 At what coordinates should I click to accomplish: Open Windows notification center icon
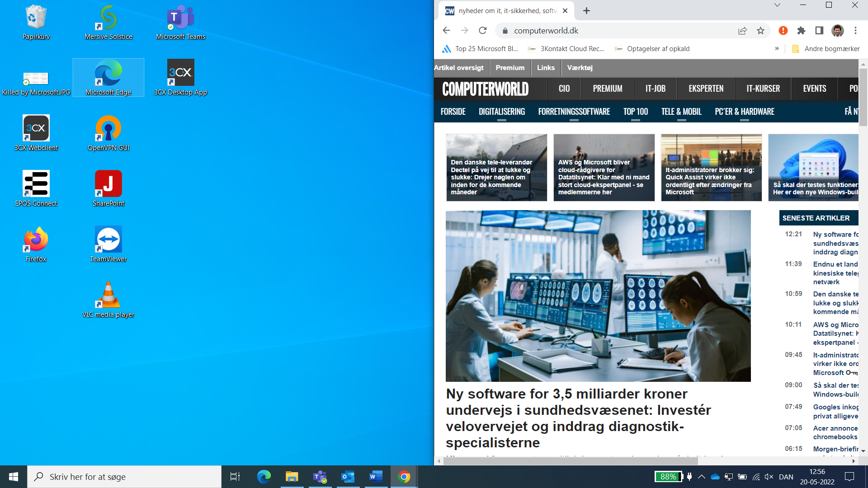pos(849,477)
